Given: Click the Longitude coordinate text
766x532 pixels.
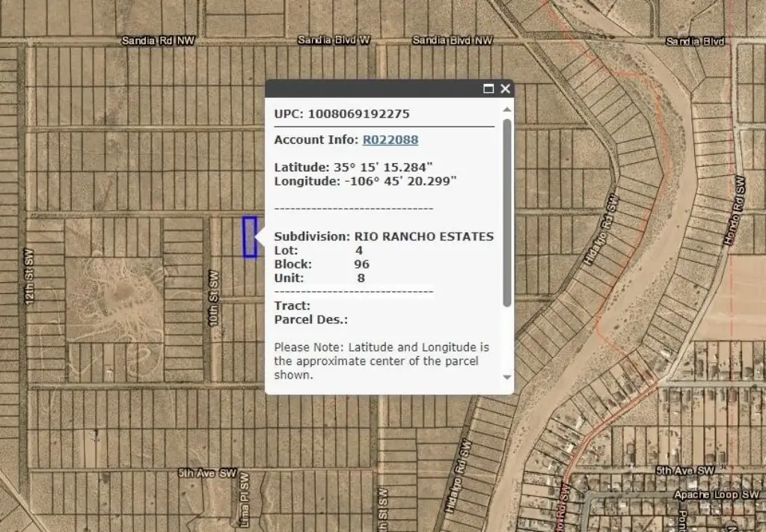Looking at the screenshot, I should pos(365,181).
